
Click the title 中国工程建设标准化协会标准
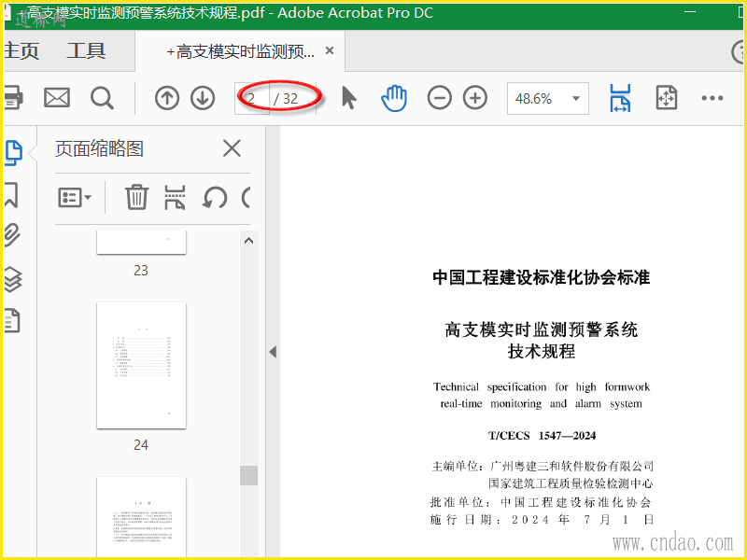click(542, 277)
